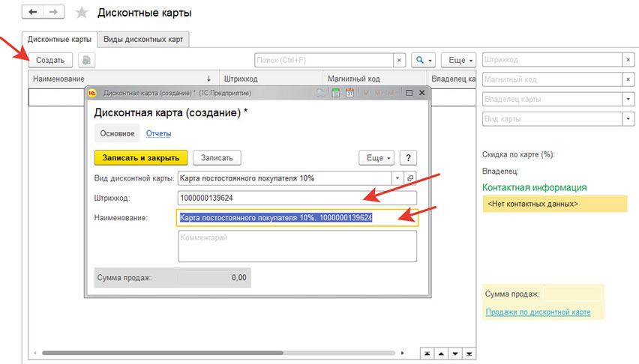This screenshot has width=639, height=364.
Task: Click the <Нет контактных данных> box
Action: click(555, 204)
